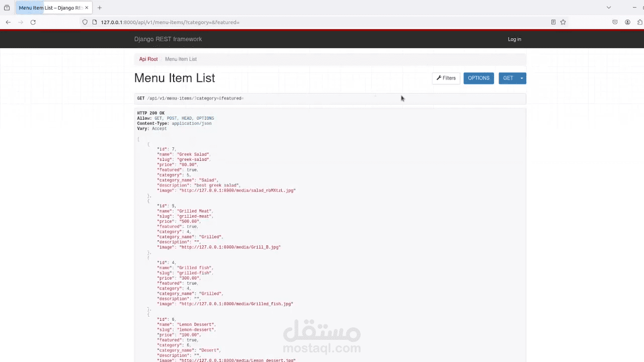Open Pocket save icon in toolbar
644x362 pixels.
pyautogui.click(x=615, y=22)
